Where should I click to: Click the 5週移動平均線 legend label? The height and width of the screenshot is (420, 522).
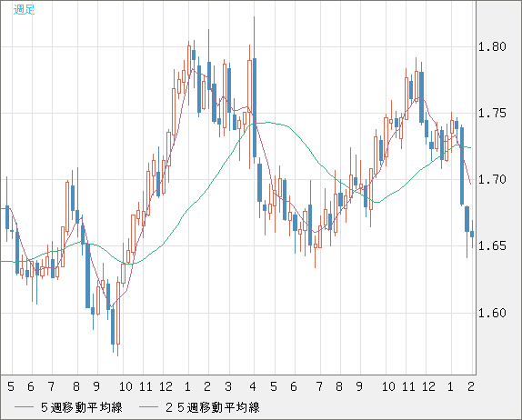point(82,407)
